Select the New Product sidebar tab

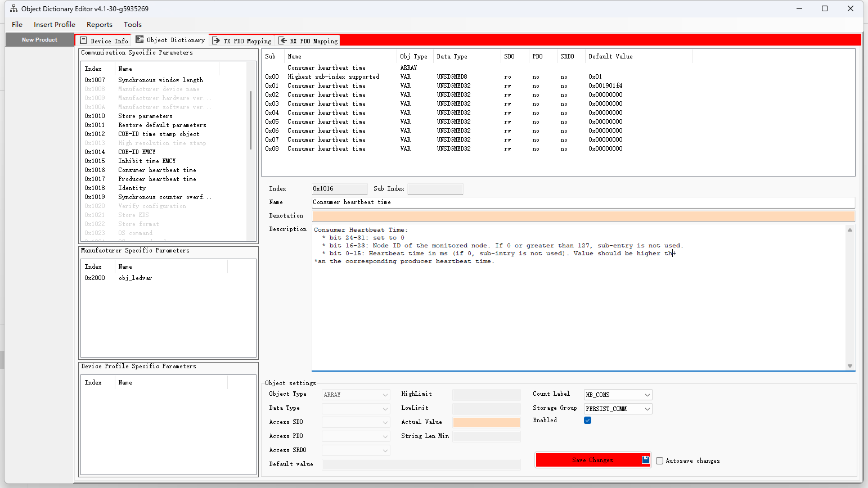(x=39, y=40)
